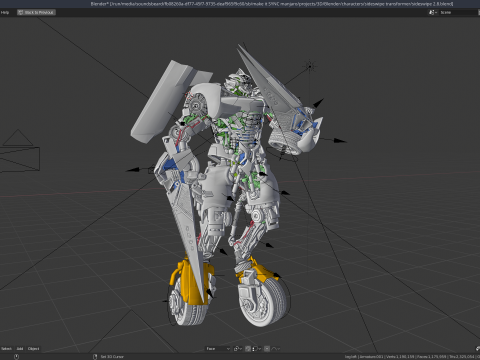Open the scene browser icon dropdown

[x=433, y=12]
